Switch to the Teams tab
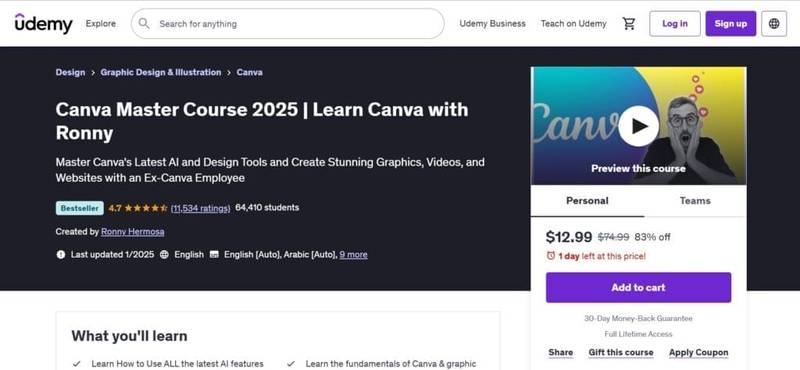The height and width of the screenshot is (370, 800). click(695, 201)
